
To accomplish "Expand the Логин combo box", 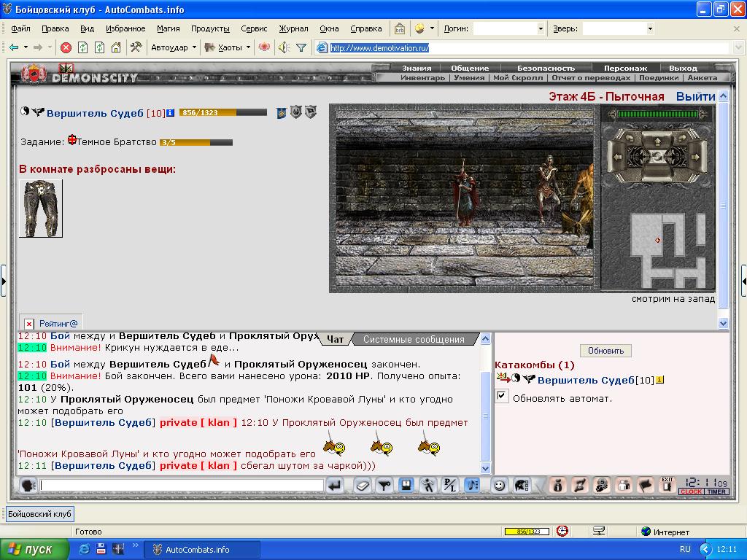I will [x=541, y=28].
